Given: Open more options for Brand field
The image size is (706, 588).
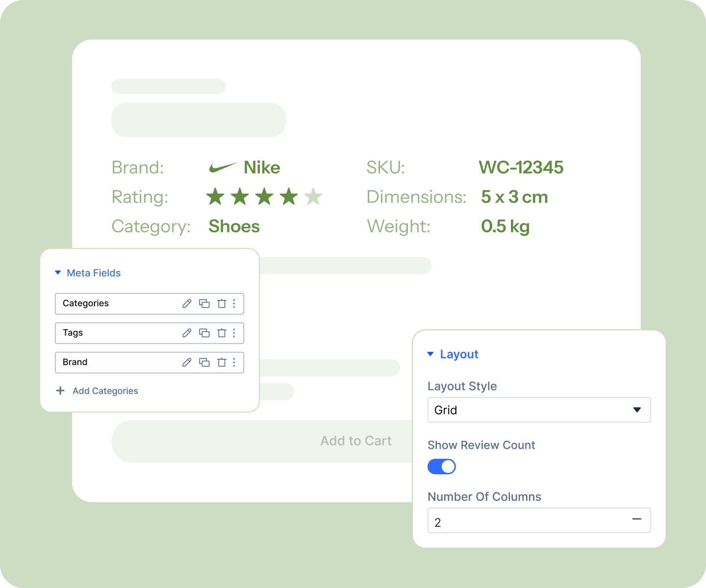Looking at the screenshot, I should coord(234,363).
